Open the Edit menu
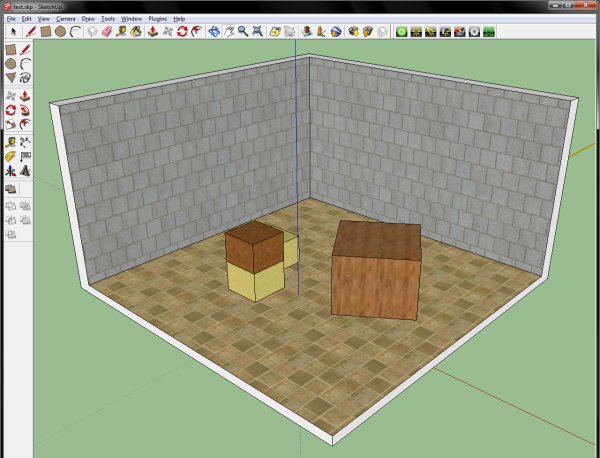 (x=26, y=19)
